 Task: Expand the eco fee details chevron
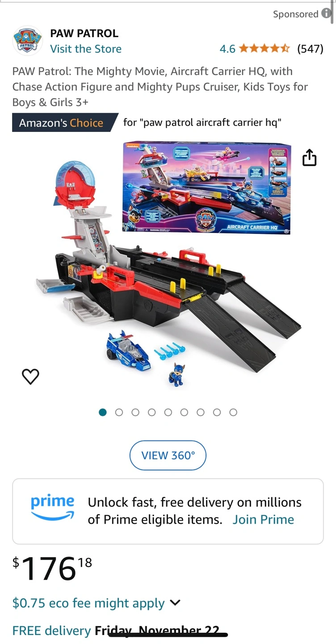175,602
